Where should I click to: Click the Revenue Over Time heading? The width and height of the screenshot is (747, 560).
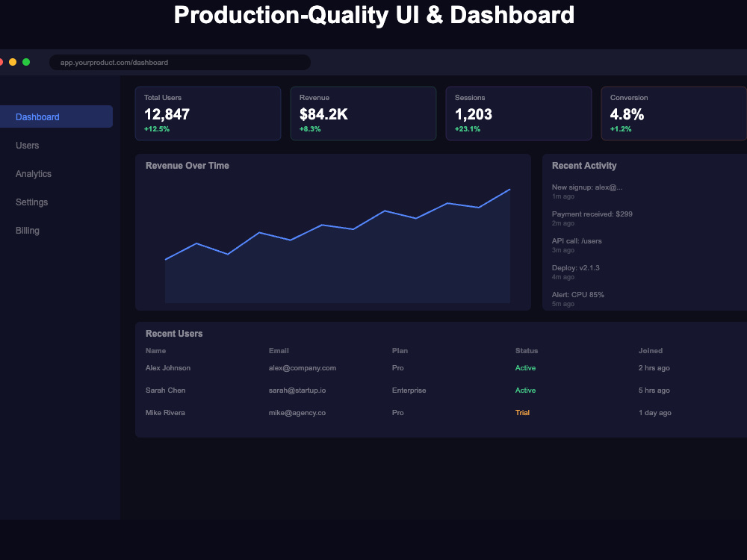click(x=187, y=166)
